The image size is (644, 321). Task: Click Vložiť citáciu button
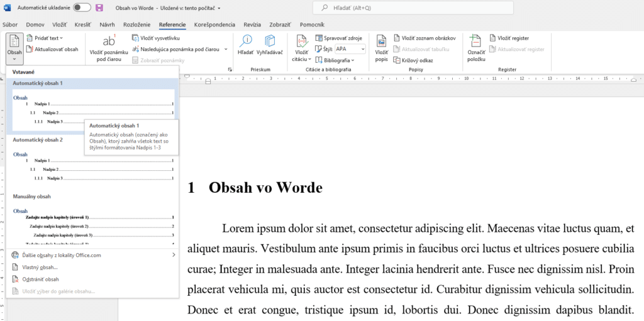pyautogui.click(x=302, y=48)
